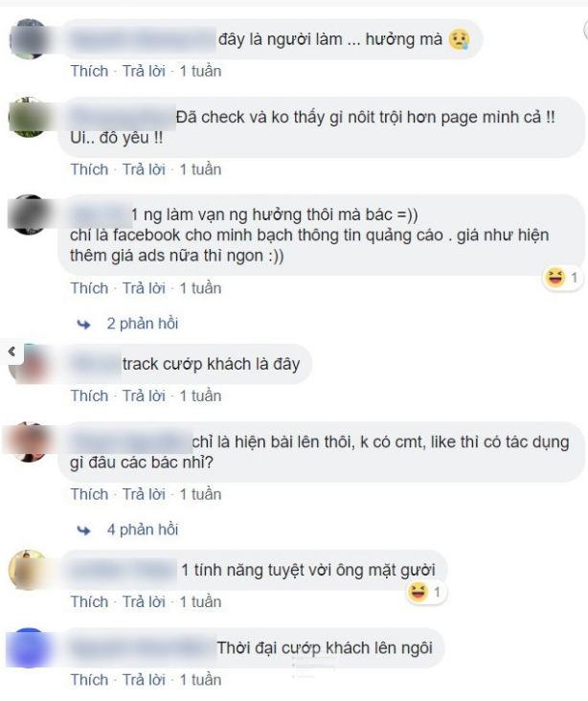
Task: Open avatar of 'đây là người làm' commenter
Action: tap(29, 39)
